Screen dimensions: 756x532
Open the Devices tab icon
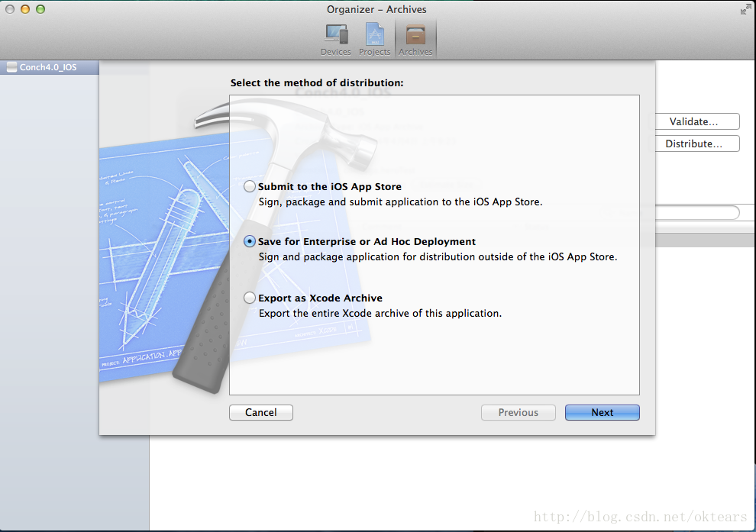click(x=336, y=34)
